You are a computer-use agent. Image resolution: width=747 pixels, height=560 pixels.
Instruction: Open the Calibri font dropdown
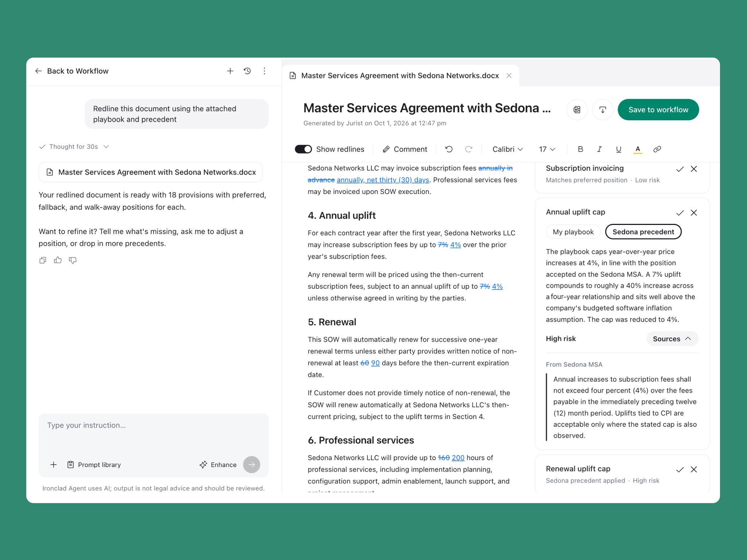point(507,149)
